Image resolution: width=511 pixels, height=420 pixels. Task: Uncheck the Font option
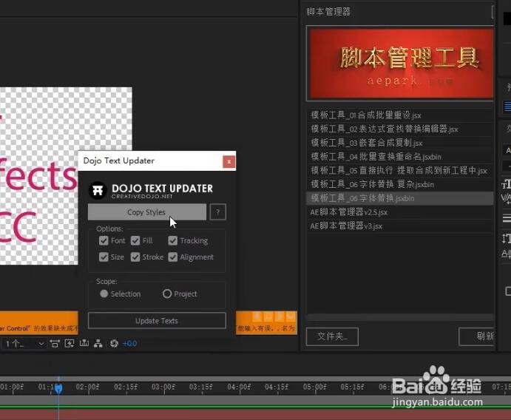pos(104,240)
